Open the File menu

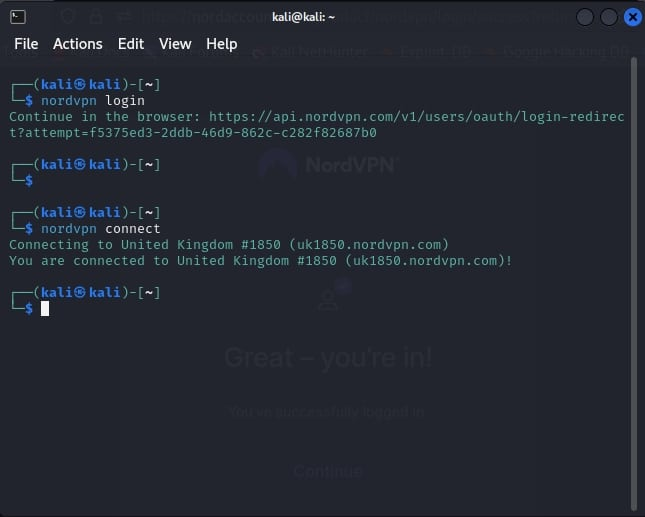(x=26, y=44)
